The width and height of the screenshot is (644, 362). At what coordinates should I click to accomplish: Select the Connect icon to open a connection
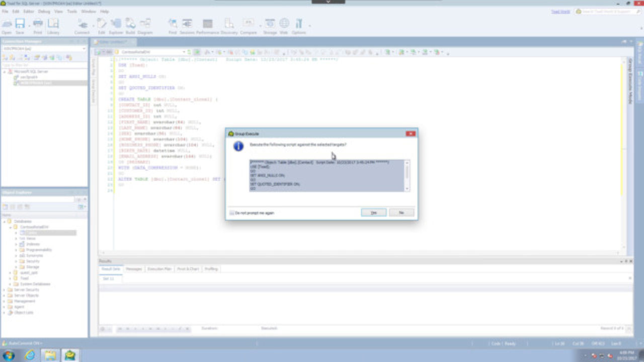coord(82,24)
